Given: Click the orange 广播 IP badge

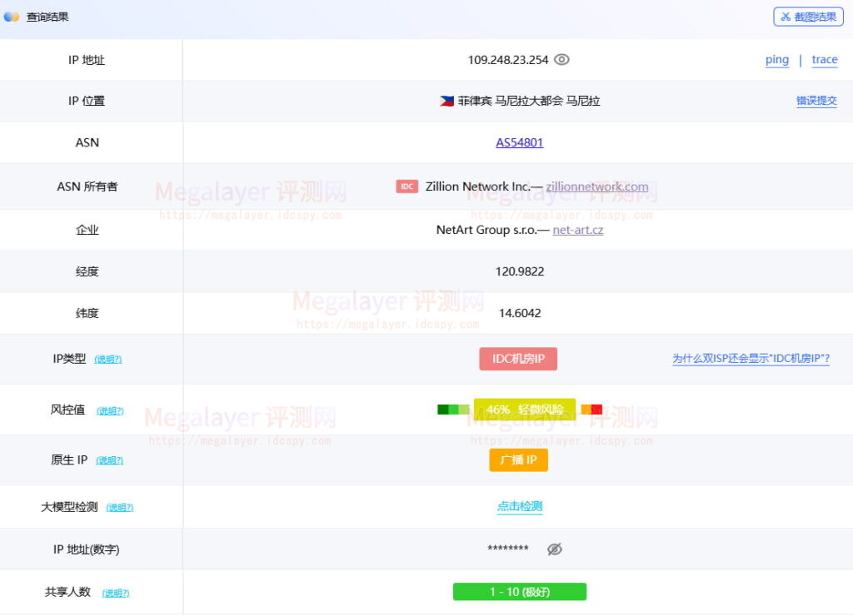Looking at the screenshot, I should 518,460.
